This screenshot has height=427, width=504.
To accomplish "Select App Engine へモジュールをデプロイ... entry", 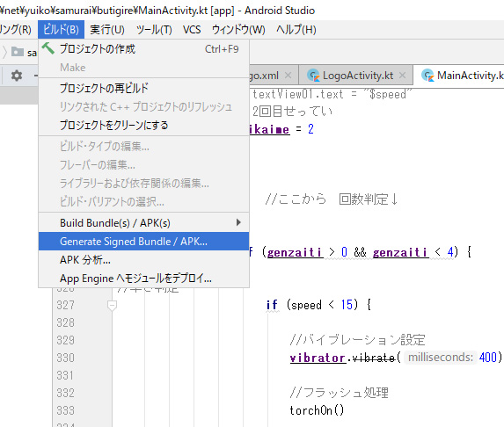I will [x=143, y=279].
